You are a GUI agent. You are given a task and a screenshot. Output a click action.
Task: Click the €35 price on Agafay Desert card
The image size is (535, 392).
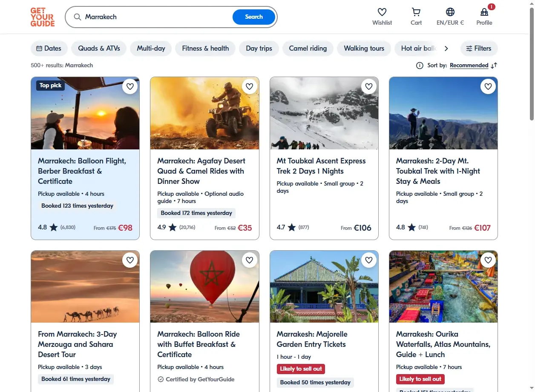pos(245,228)
